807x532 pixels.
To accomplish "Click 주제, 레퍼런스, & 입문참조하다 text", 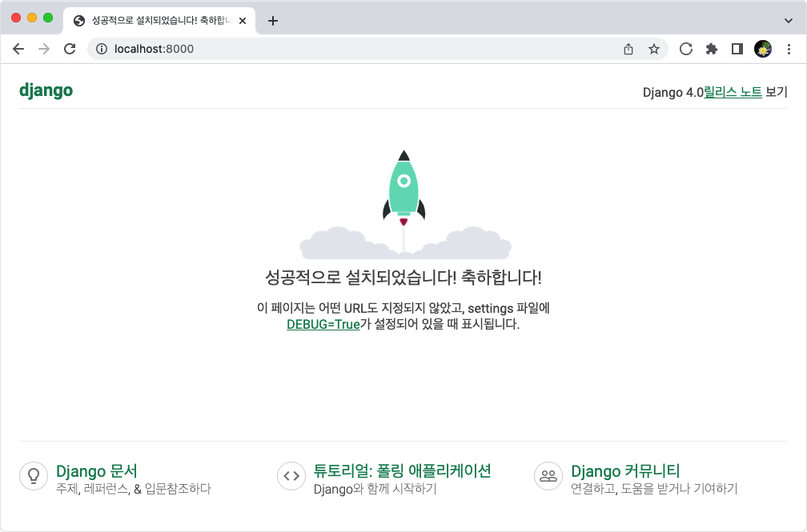I will pos(133,489).
